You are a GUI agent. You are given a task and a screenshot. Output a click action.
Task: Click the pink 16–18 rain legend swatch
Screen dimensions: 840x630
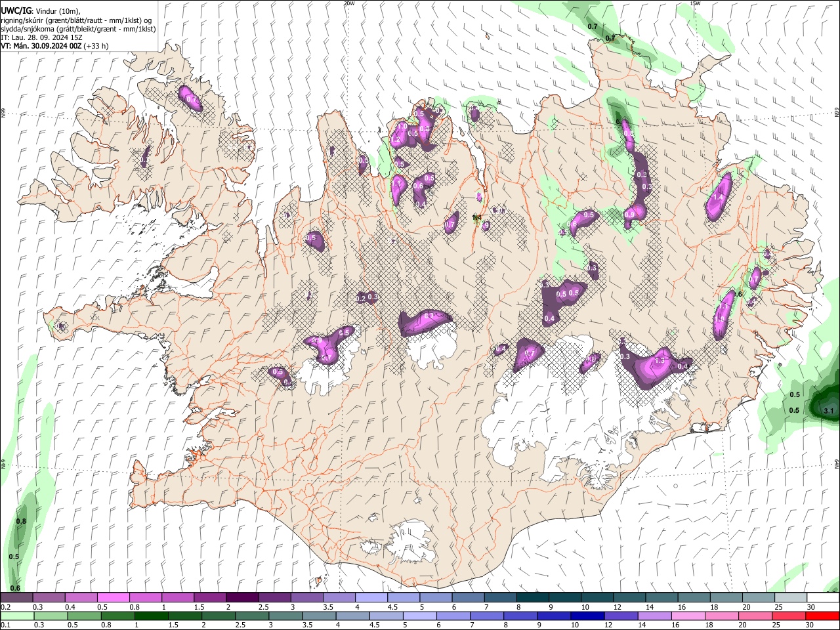[688, 616]
